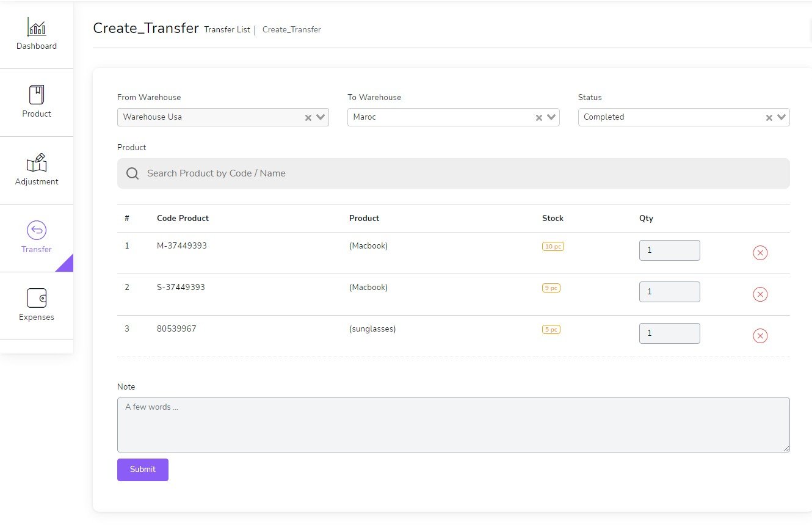Remove the S-37449393 Macbook row
Screen dimensions: 812x530
(x=760, y=294)
